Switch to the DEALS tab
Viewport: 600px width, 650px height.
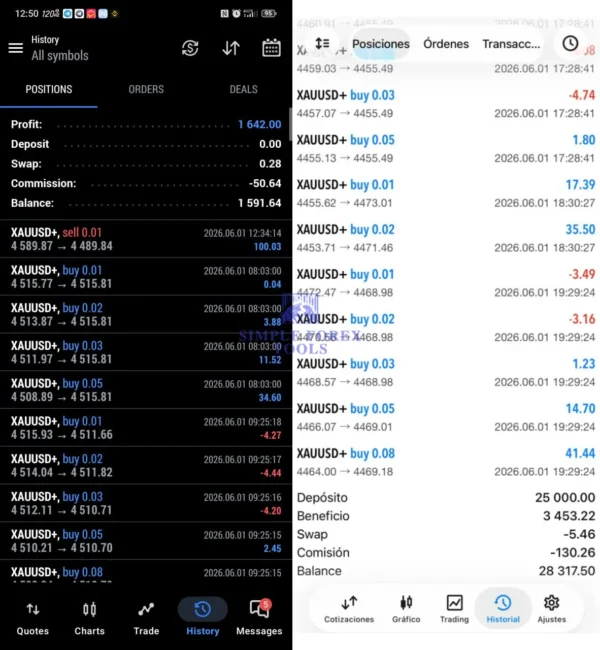point(243,90)
